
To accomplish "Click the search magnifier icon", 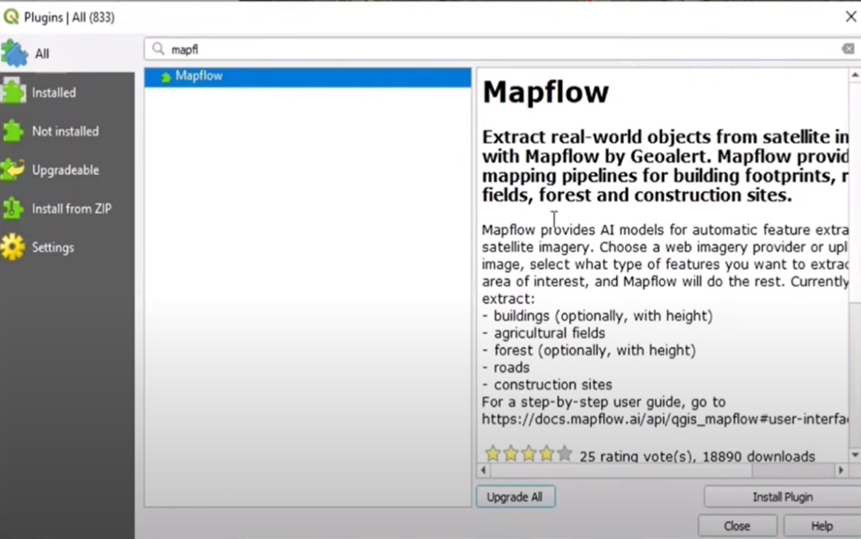I will [x=158, y=49].
